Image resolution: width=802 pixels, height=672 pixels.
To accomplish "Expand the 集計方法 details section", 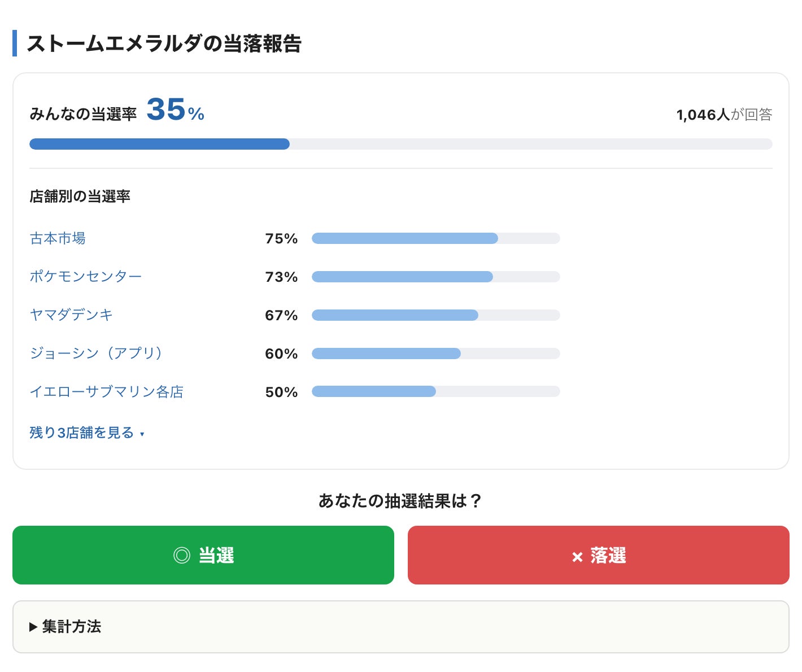I will tap(400, 627).
